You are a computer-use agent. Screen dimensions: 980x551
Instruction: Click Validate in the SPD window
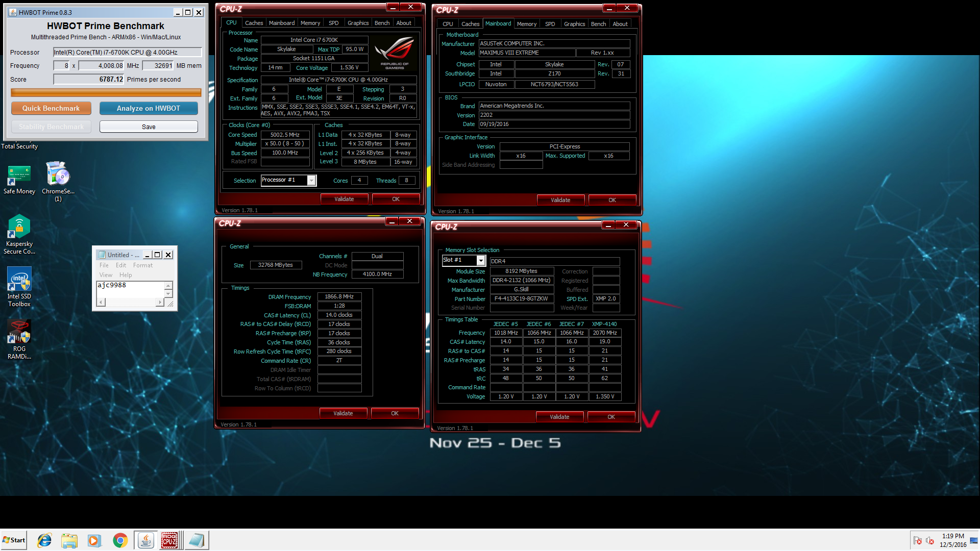tap(559, 417)
